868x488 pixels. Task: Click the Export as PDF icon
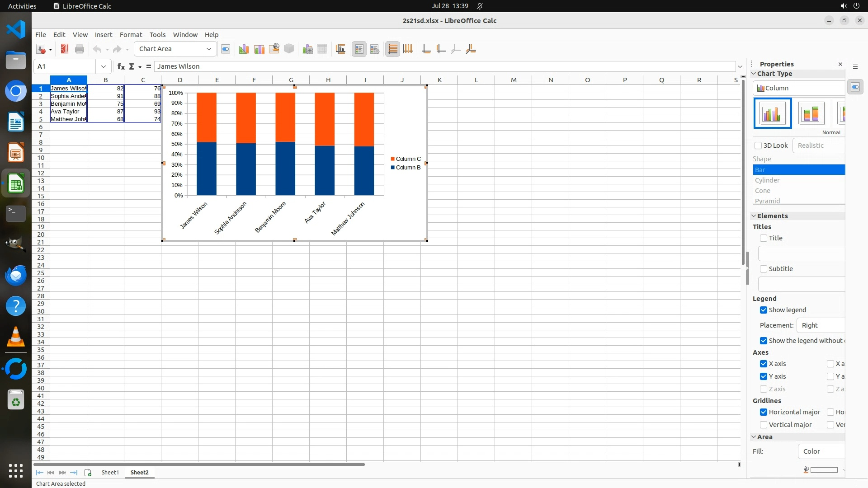65,49
